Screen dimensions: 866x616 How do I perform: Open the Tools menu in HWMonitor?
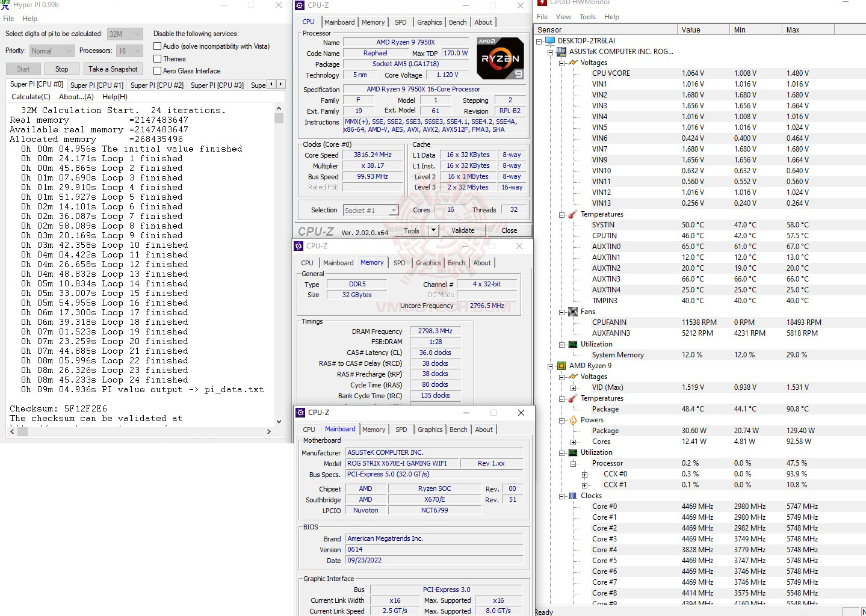(x=587, y=17)
